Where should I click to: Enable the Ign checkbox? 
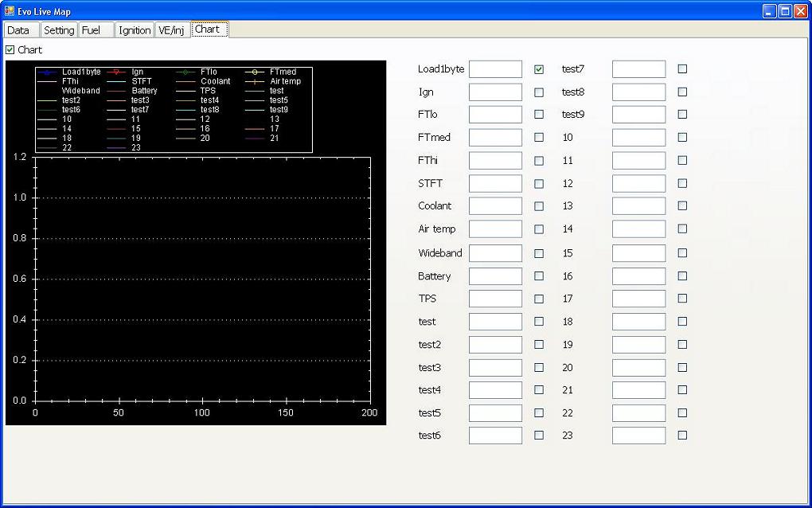pyautogui.click(x=539, y=92)
